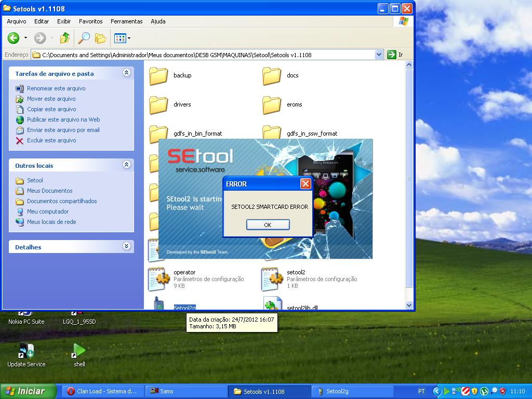Open the Forward button history dropdown
The width and height of the screenshot is (532, 399).
click(52, 38)
